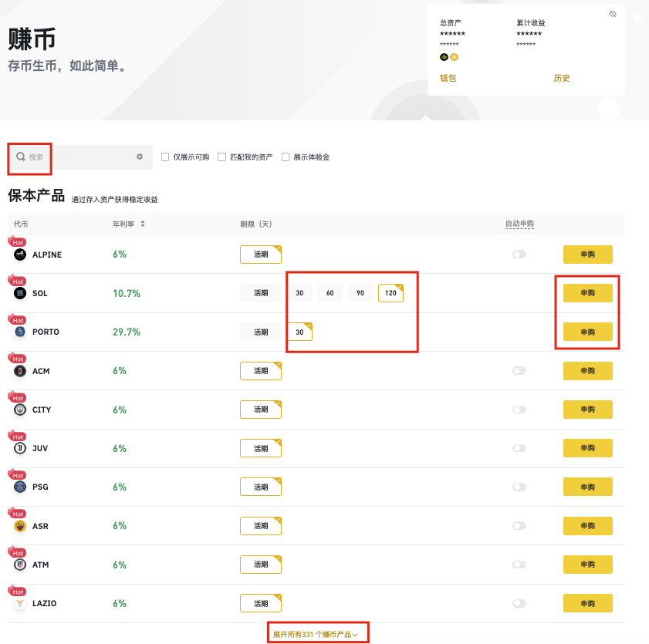Subscribe to JUV with 申购 button
The width and height of the screenshot is (649, 644).
coord(588,448)
